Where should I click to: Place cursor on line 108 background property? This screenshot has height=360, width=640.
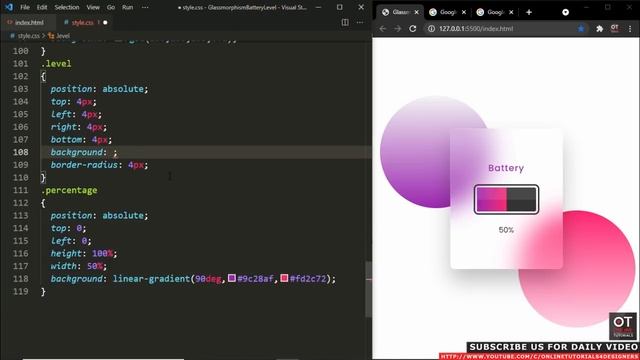tap(77, 152)
